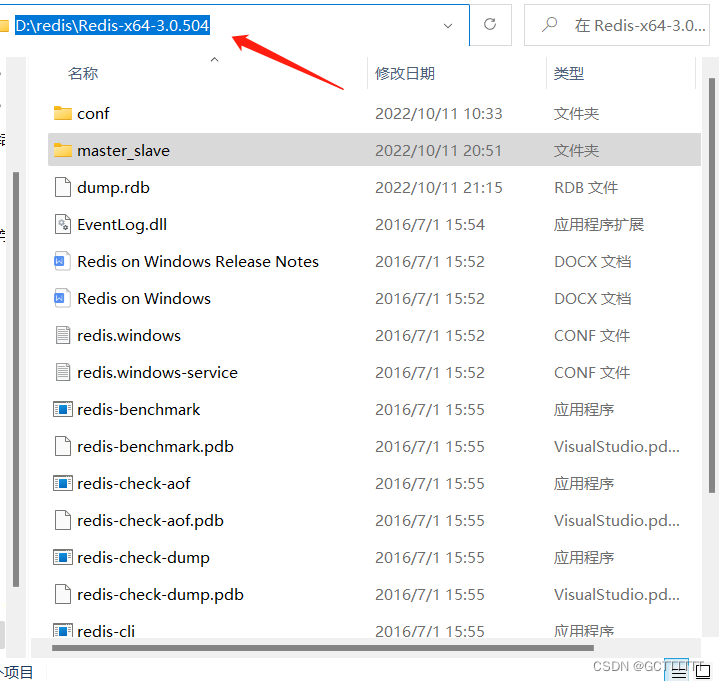
Task: Click the search box for Redis-x64-3.0
Action: [617, 25]
